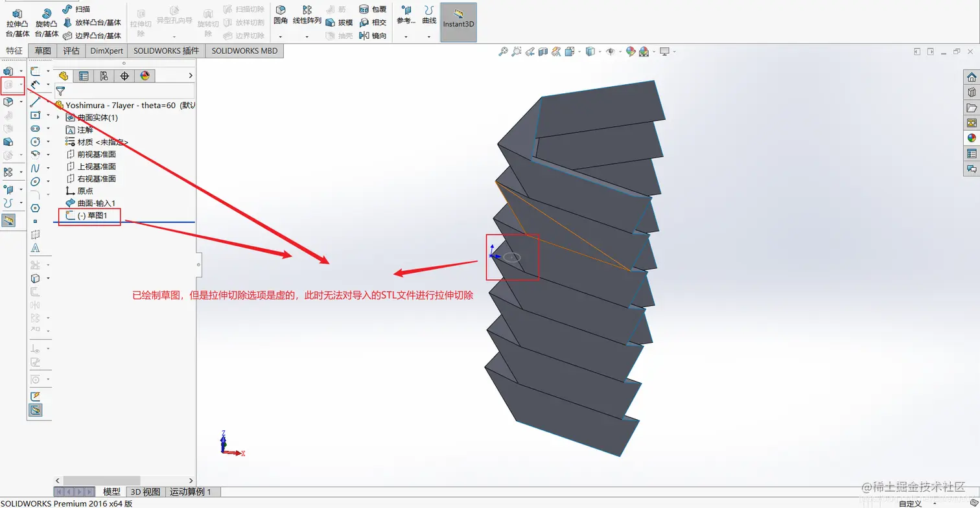Switch to the 草图 (Sketch) tab

pyautogui.click(x=43, y=51)
